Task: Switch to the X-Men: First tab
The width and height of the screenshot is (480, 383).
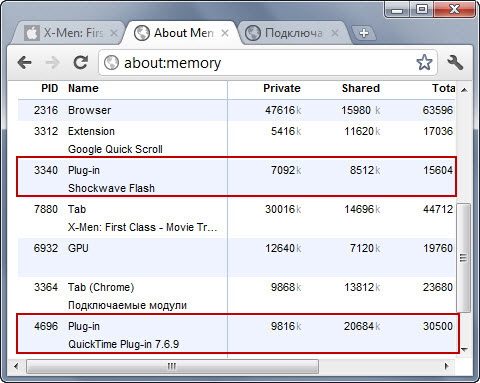Action: coord(67,33)
